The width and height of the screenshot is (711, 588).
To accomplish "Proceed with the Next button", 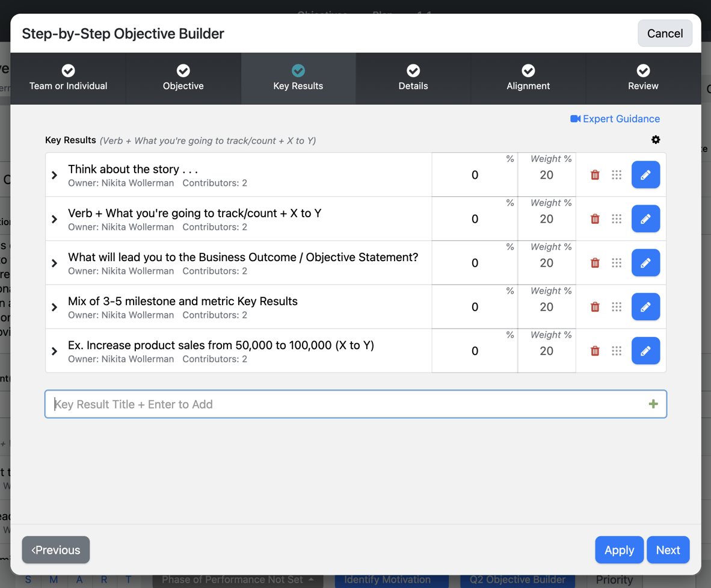I will click(x=668, y=550).
